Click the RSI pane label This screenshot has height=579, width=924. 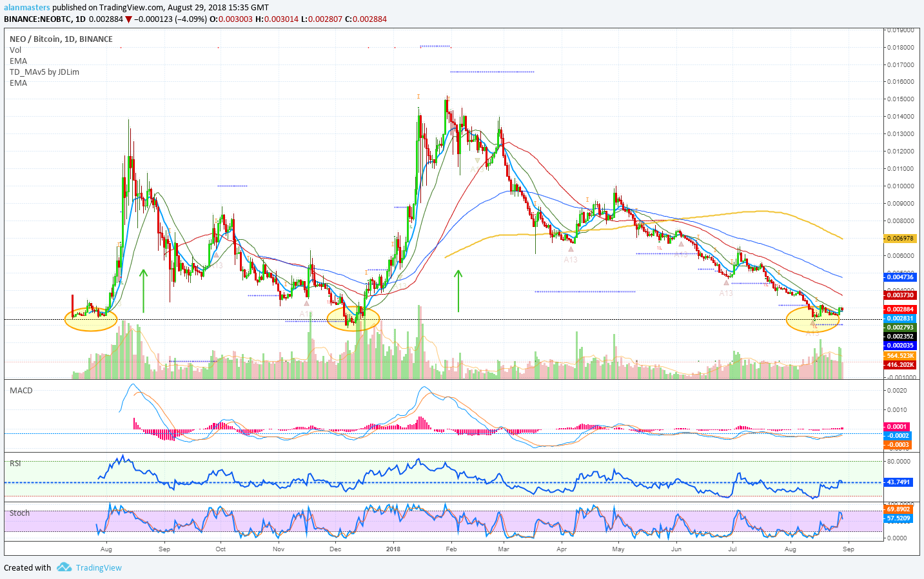tap(15, 464)
